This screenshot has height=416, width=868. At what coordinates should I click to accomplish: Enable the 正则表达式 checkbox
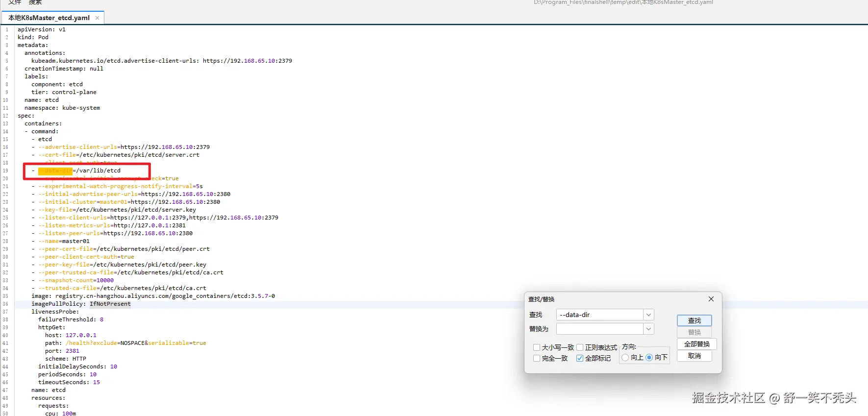pyautogui.click(x=580, y=347)
